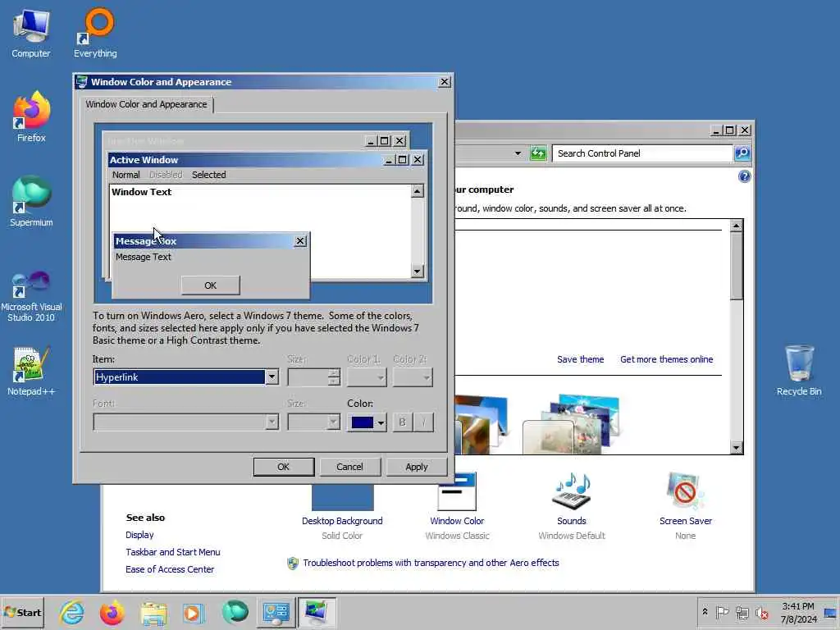Confirm dialog with OK button
The image size is (840, 630).
pyautogui.click(x=283, y=467)
